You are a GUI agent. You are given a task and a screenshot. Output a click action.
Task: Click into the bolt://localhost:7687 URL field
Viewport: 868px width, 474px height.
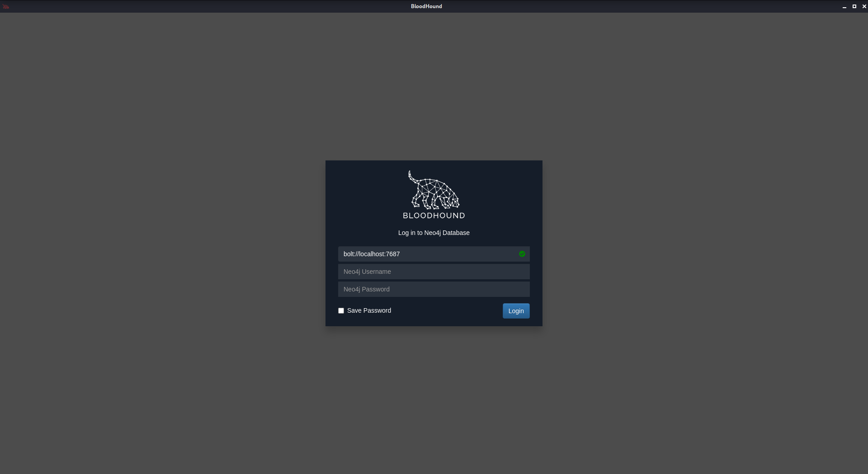coord(425,254)
